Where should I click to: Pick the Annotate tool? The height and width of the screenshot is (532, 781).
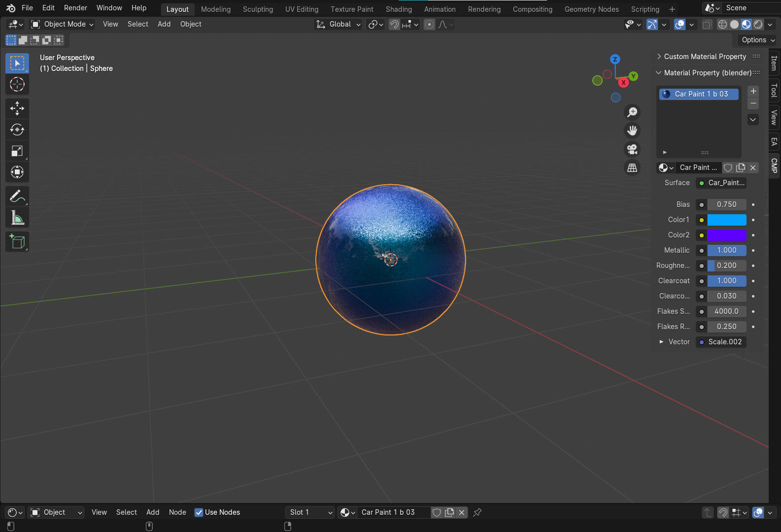click(17, 197)
